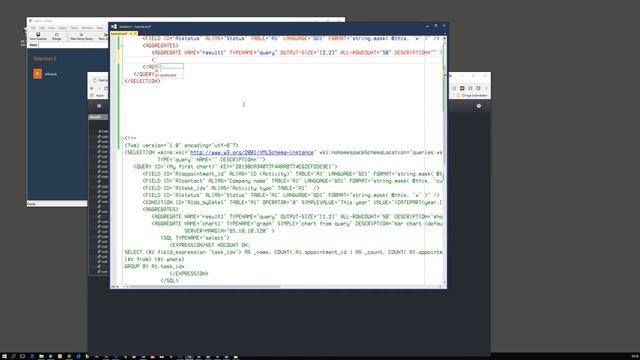Click the '</SELECTION>' closing tag in the editor
640x360 pixels.
[142, 81]
